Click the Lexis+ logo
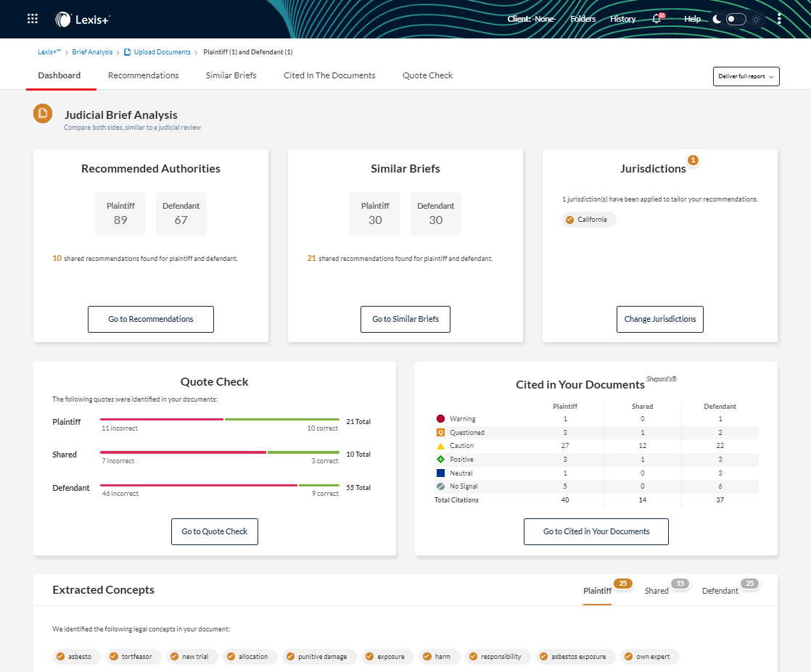The image size is (811, 672). point(82,19)
